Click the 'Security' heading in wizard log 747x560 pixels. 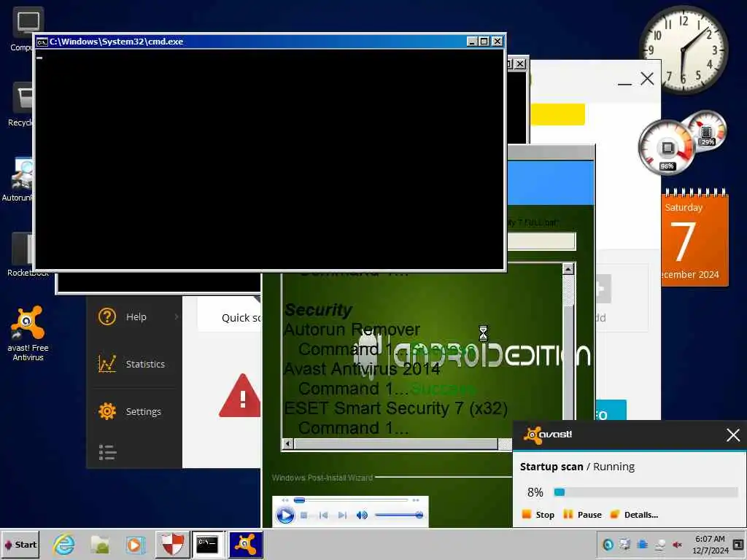(x=318, y=310)
